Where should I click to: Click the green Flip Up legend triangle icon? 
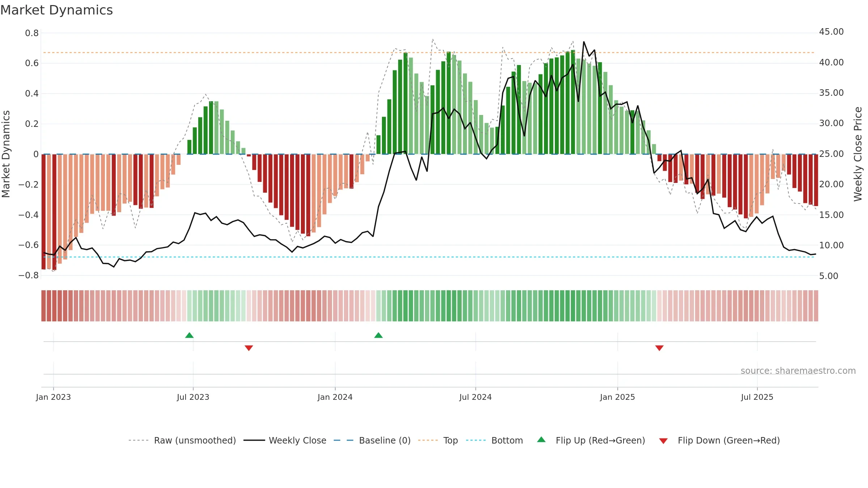pyautogui.click(x=541, y=440)
